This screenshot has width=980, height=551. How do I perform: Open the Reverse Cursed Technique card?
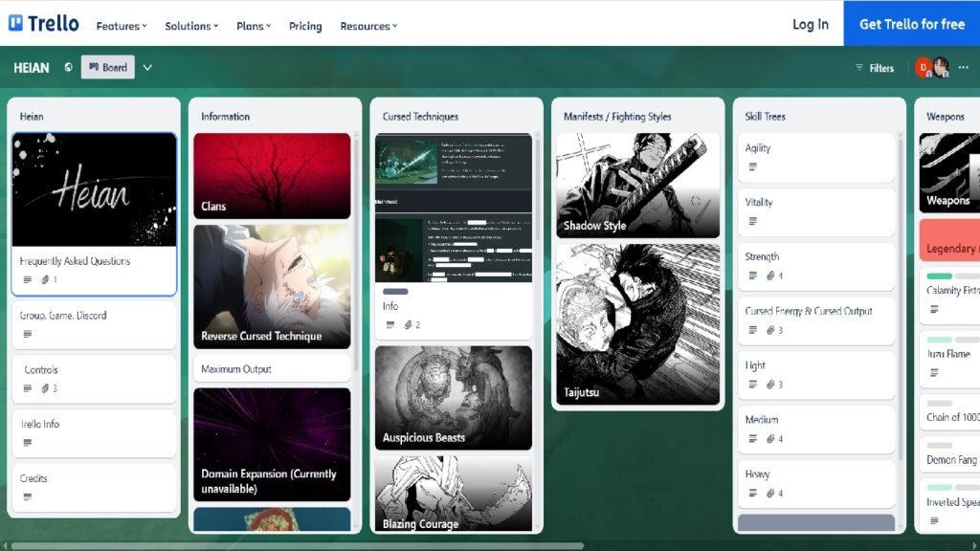click(x=272, y=287)
